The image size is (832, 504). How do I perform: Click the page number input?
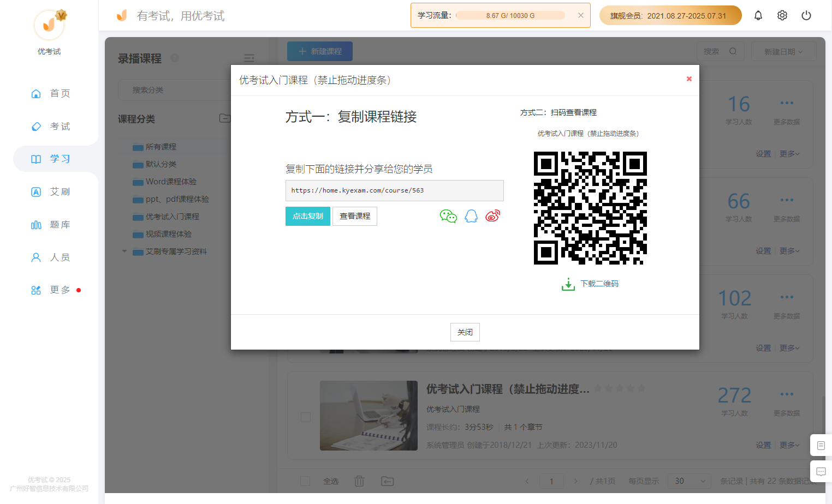(551, 481)
